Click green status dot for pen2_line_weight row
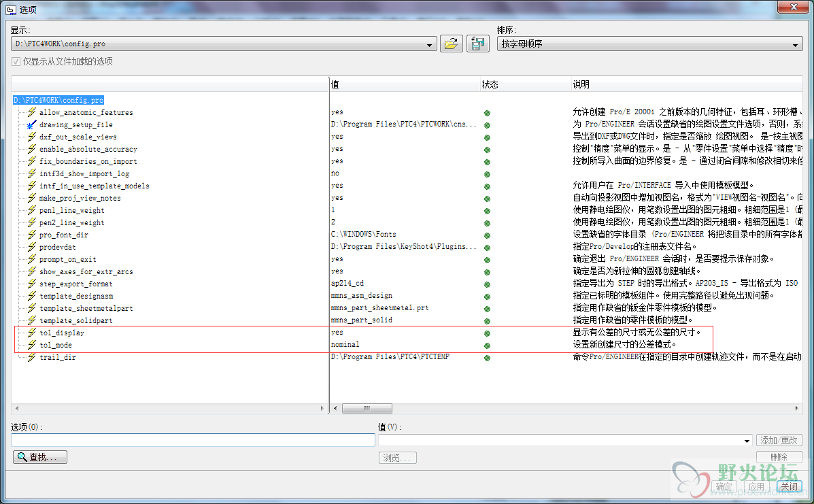 pos(487,223)
